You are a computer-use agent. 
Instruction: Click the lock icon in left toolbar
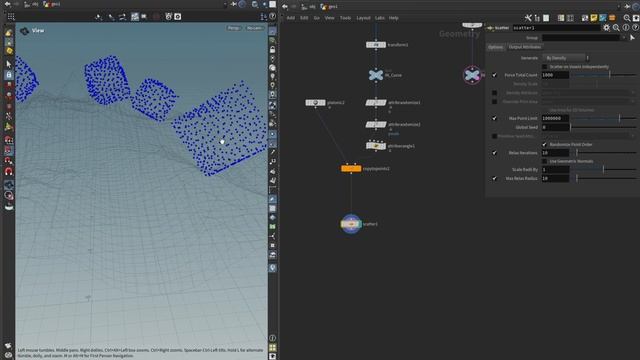pyautogui.click(x=9, y=75)
